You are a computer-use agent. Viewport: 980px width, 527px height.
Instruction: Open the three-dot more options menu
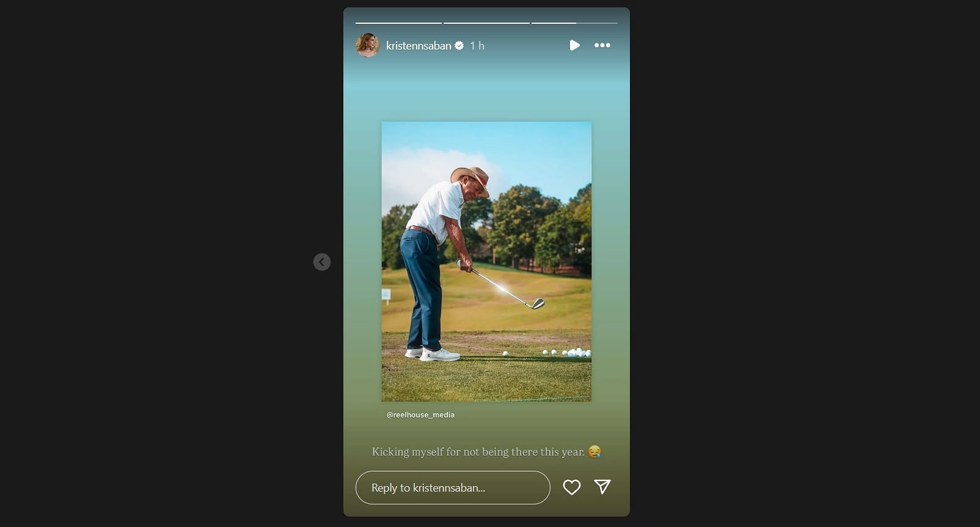(x=602, y=45)
